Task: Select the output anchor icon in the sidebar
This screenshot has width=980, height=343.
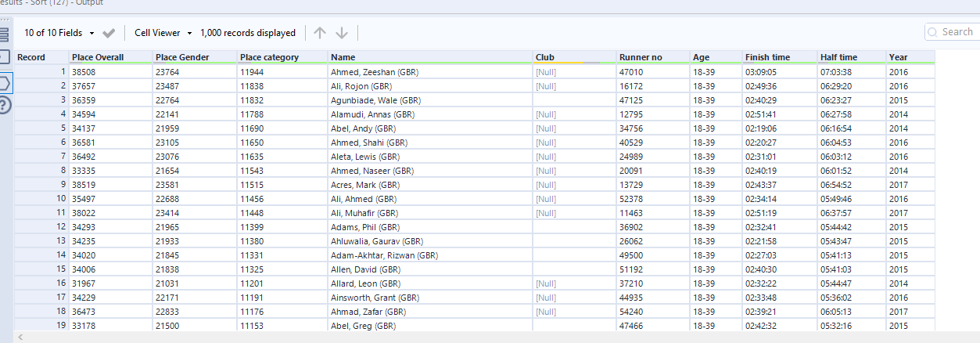Action: point(4,83)
